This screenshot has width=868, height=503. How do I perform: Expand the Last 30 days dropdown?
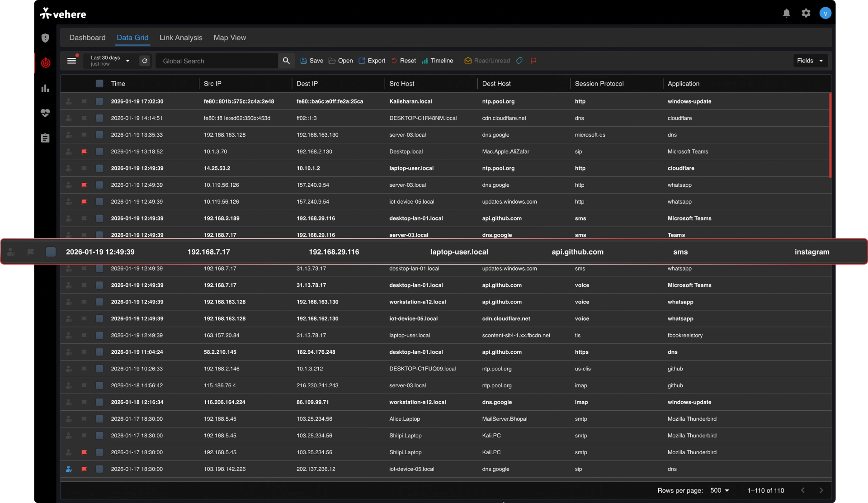click(x=110, y=61)
